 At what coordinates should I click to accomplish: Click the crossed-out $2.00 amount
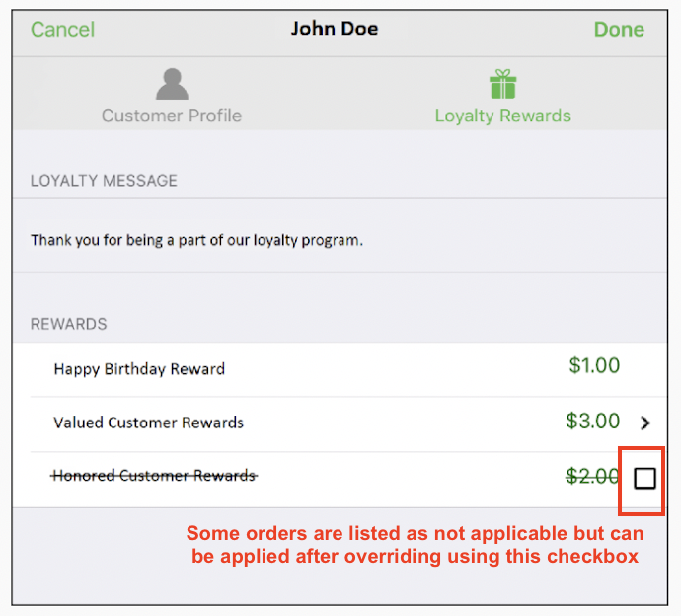593,476
